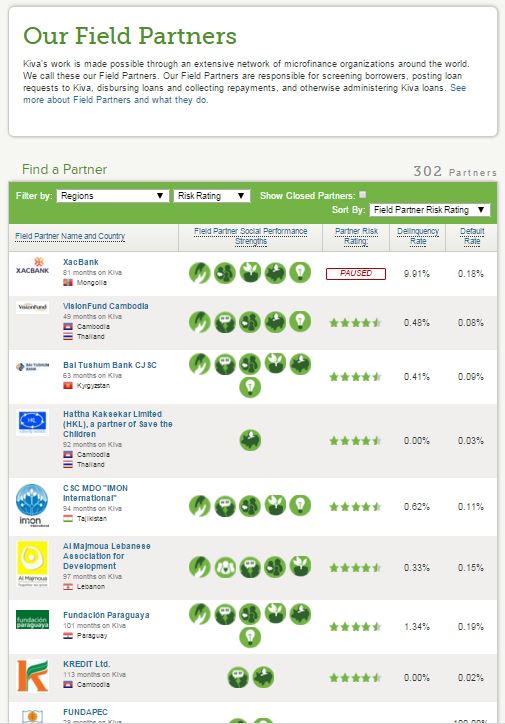Enable the Show Closed Partners checkbox
This screenshot has height=724, width=505.
click(x=363, y=194)
